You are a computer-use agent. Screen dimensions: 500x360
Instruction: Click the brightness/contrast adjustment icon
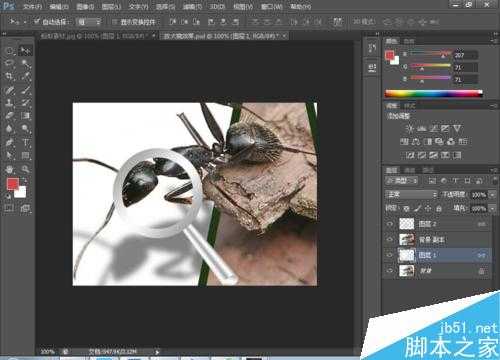click(410, 128)
